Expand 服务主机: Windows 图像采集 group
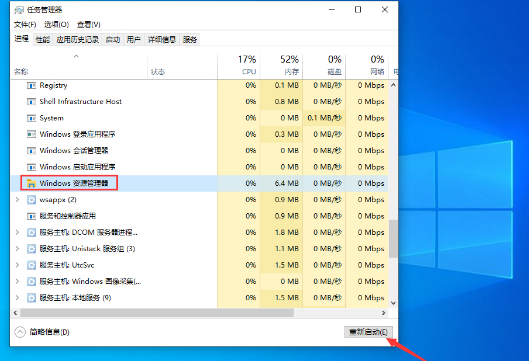 pos(17,281)
